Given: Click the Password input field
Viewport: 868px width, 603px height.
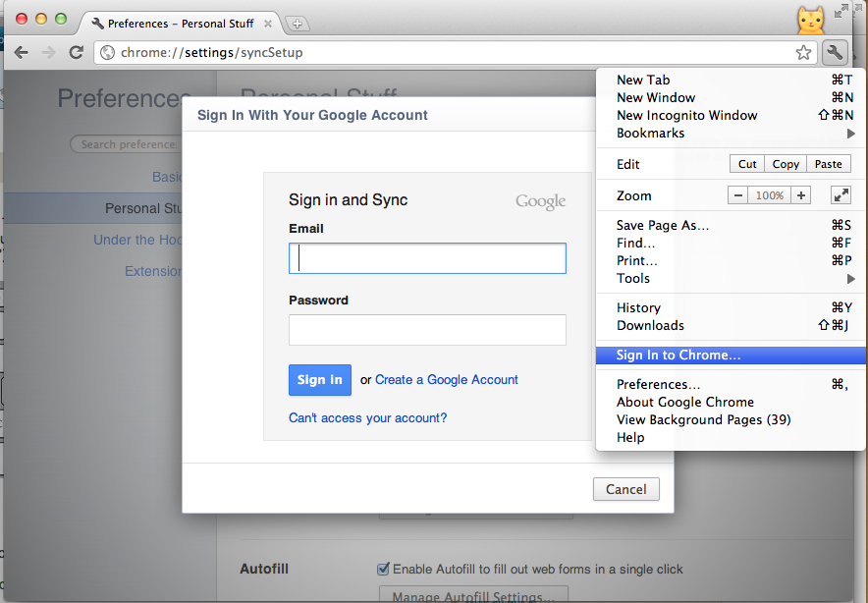Looking at the screenshot, I should point(427,330).
